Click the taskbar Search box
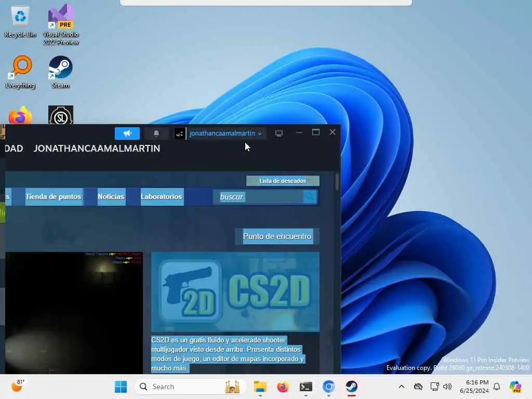 tap(191, 387)
